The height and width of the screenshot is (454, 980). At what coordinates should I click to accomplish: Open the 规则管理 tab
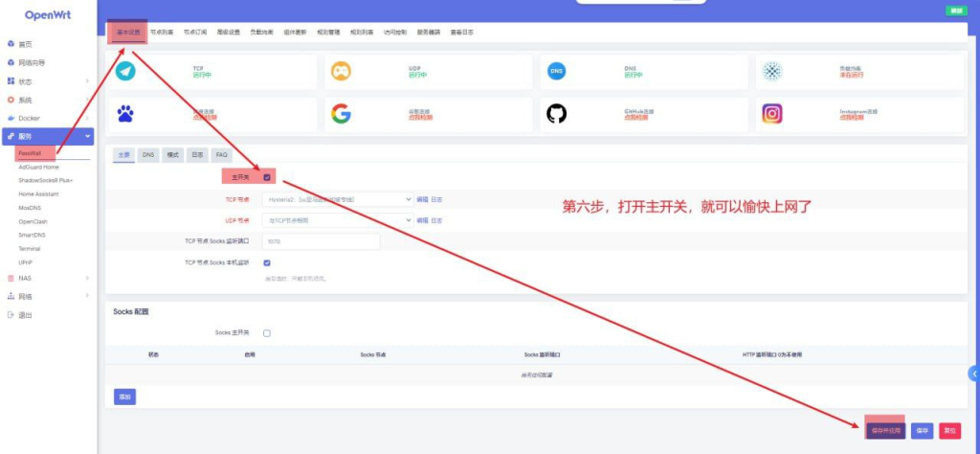point(328,32)
